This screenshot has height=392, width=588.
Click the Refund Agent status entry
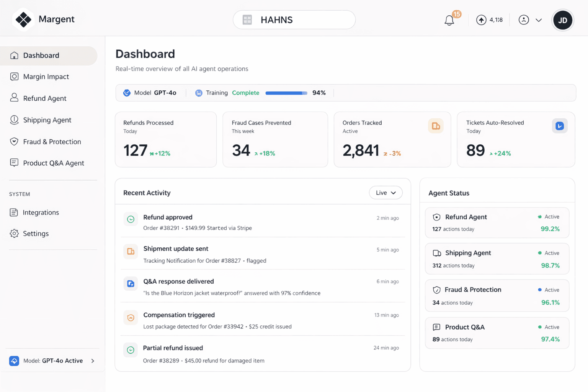[x=497, y=222]
